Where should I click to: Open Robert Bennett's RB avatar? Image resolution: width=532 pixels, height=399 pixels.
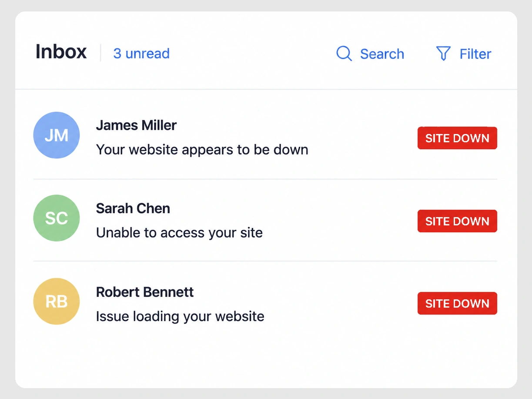click(57, 301)
